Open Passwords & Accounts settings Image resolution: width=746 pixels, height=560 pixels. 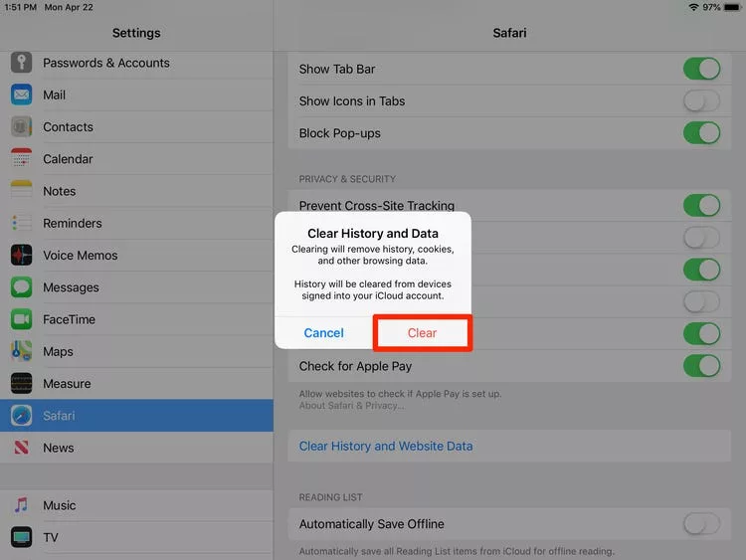point(136,63)
